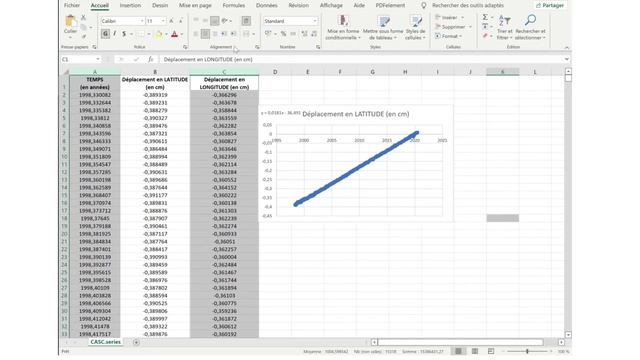640x360 pixels.
Task: Open the Standard number format dropdown
Action: tap(315, 21)
